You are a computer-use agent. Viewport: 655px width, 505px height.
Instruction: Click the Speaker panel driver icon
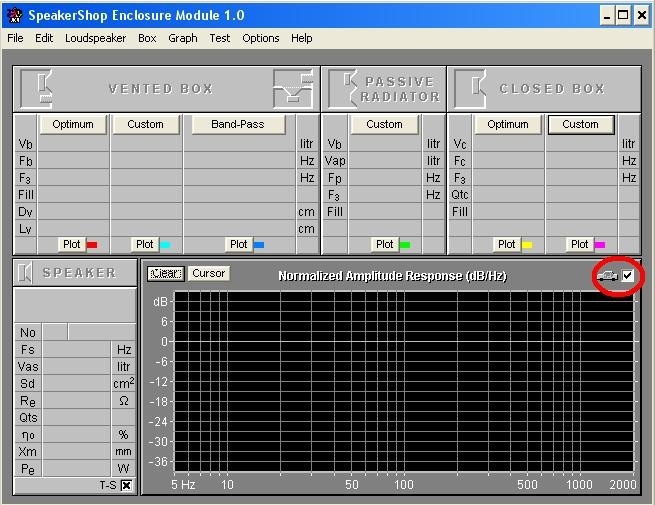click(x=25, y=273)
